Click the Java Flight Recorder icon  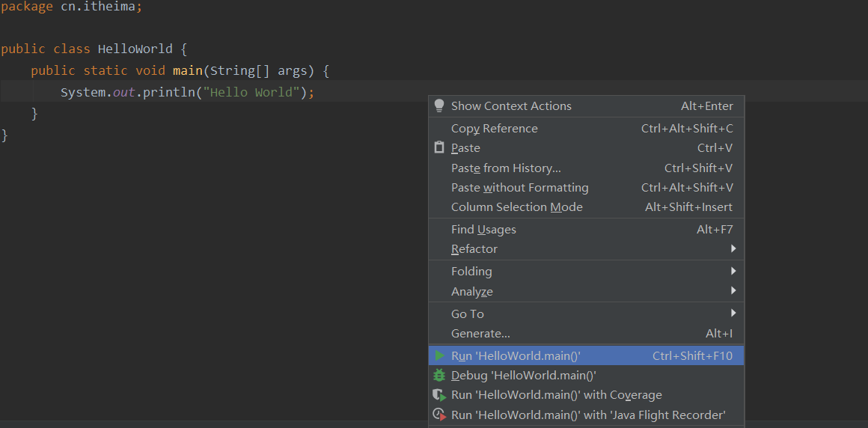coord(439,415)
